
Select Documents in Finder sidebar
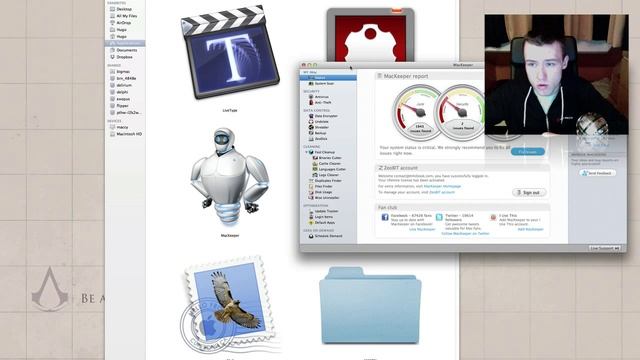(x=127, y=50)
